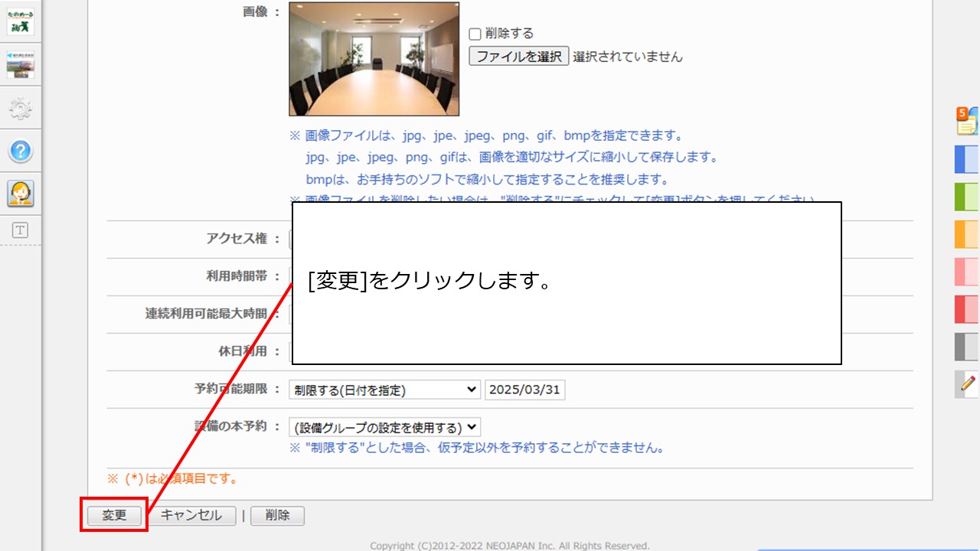Select the blue sticky note color
The height and width of the screenshot is (551, 980).
[x=967, y=159]
